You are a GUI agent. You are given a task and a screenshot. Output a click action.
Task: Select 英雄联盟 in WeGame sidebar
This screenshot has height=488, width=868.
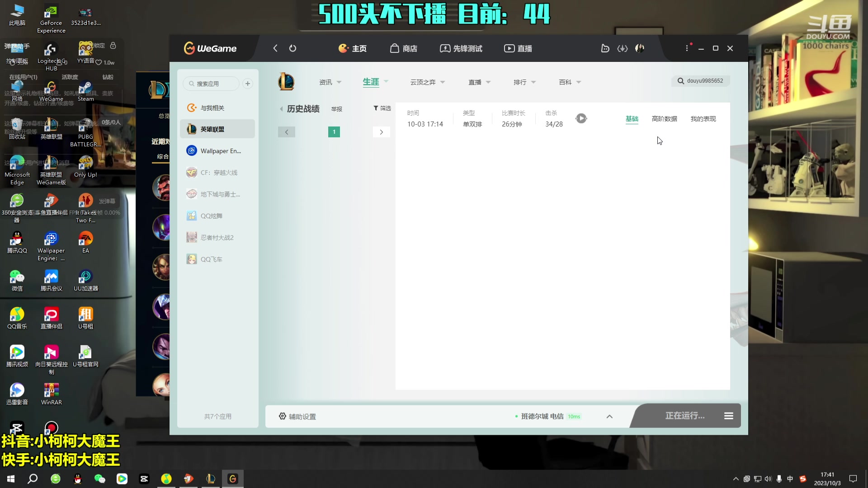coord(217,129)
